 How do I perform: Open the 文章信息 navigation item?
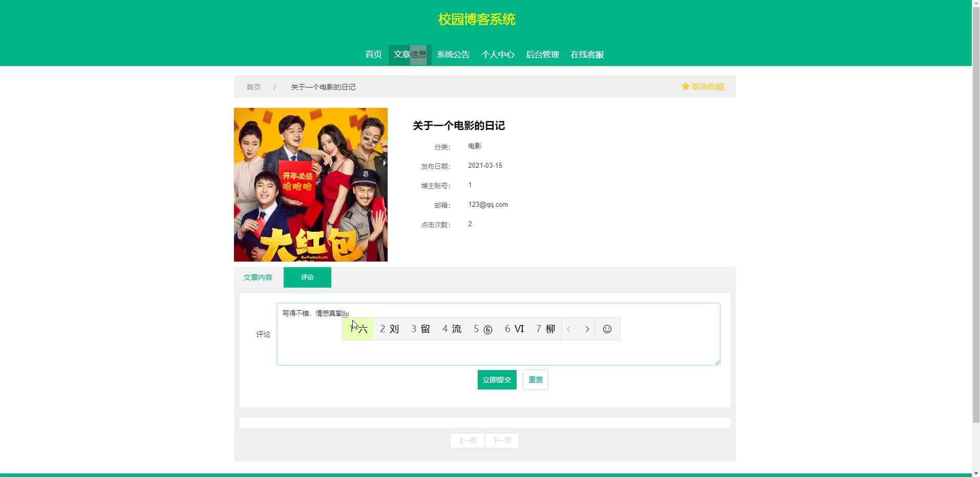tap(410, 55)
